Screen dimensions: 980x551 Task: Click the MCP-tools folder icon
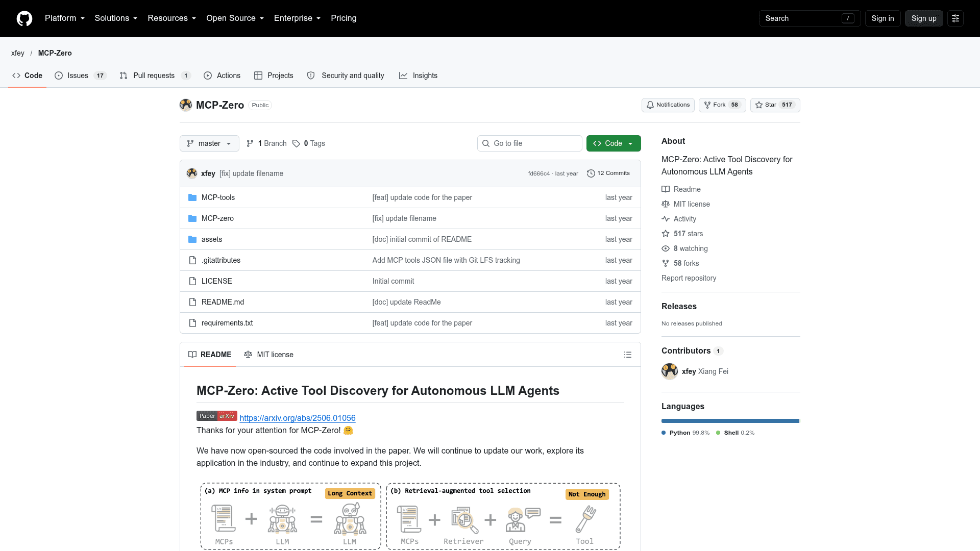click(x=192, y=197)
